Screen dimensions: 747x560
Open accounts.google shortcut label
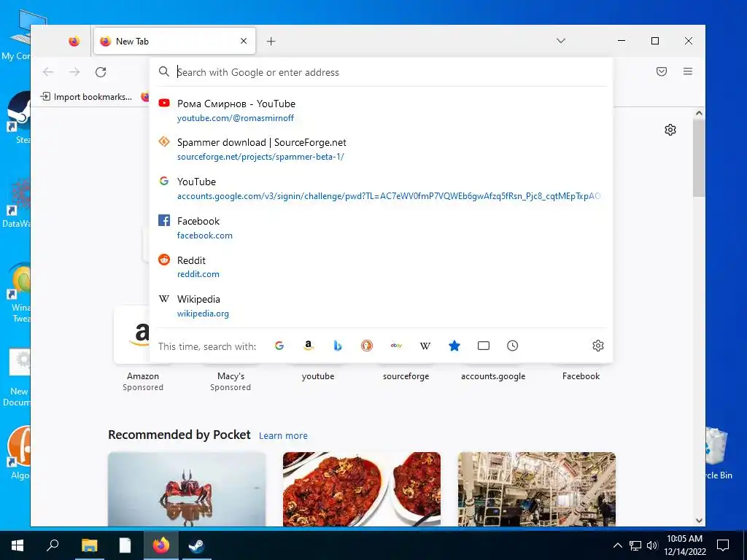coord(493,376)
